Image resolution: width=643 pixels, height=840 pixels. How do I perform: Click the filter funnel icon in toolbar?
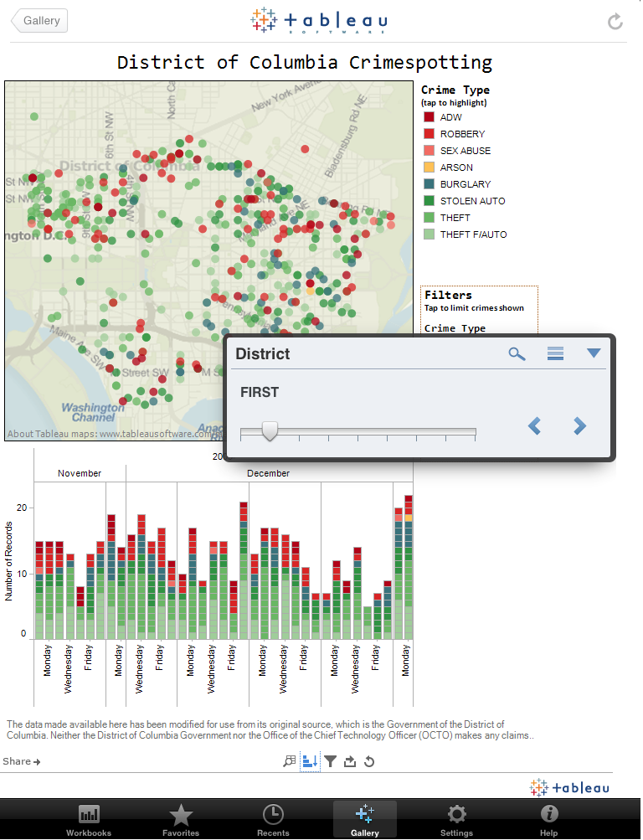(x=331, y=761)
